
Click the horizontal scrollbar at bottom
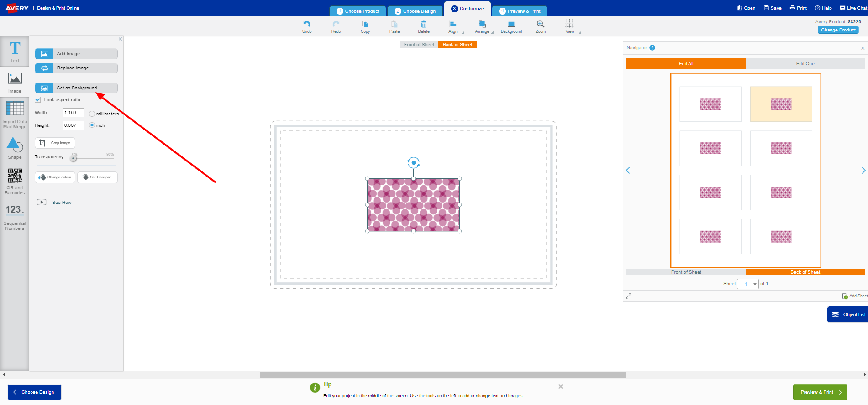pyautogui.click(x=442, y=374)
